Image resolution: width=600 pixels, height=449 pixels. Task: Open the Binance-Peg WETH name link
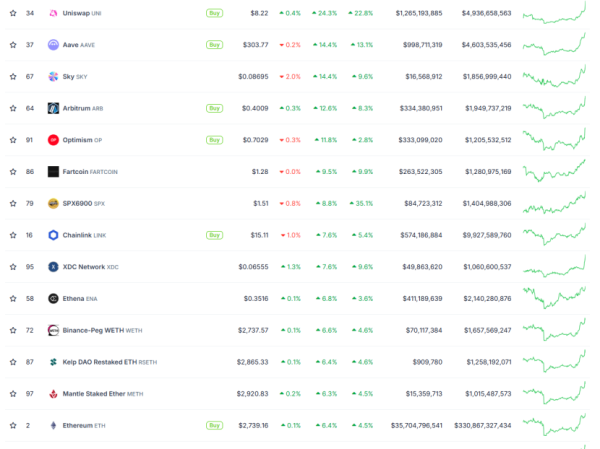click(x=102, y=330)
